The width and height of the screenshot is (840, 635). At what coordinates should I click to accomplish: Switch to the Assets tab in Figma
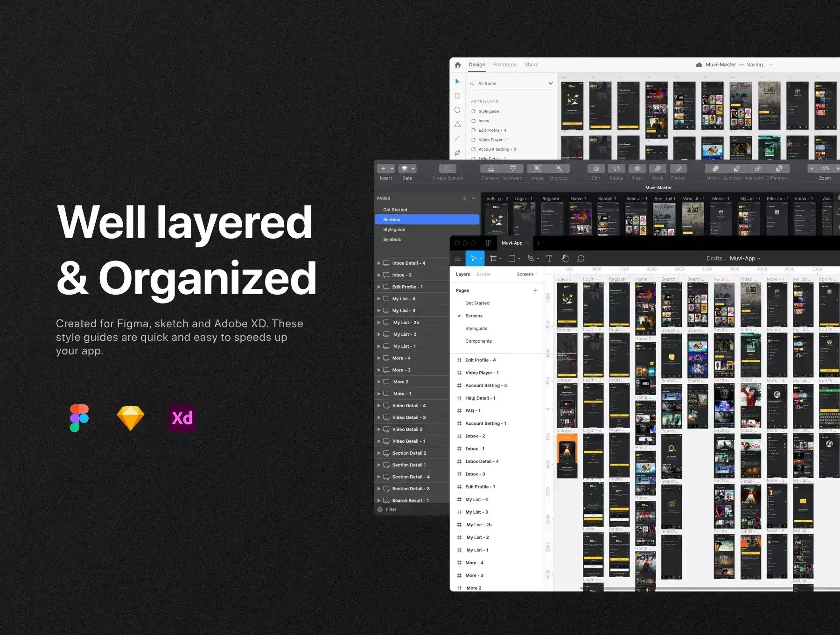click(x=483, y=275)
